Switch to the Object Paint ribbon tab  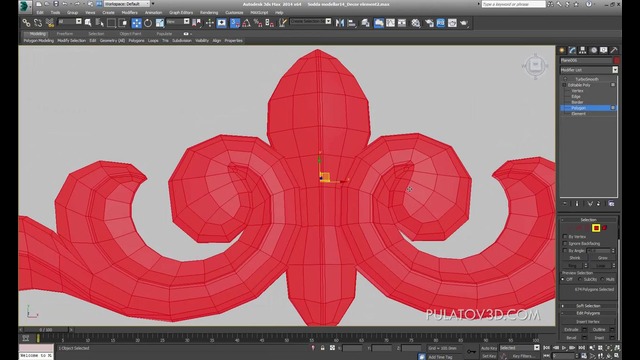tap(130, 34)
